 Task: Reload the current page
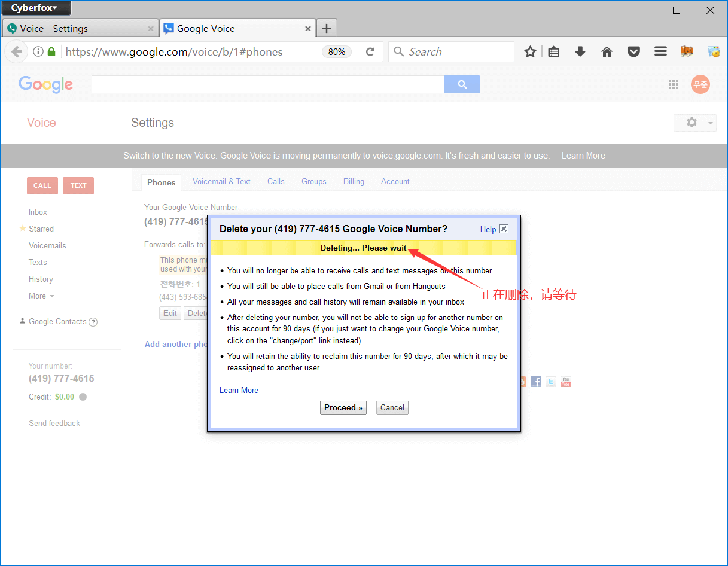click(370, 52)
